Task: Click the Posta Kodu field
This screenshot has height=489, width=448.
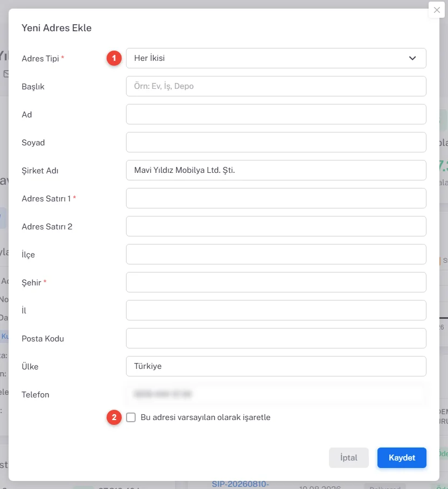Action: (x=276, y=338)
